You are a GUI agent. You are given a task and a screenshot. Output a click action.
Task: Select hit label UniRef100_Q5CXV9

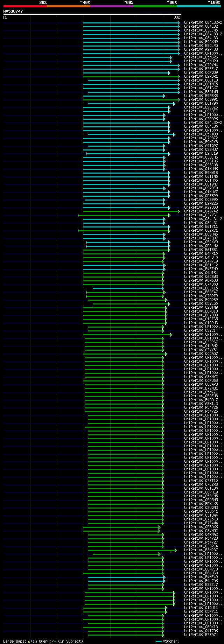[x=201, y=242]
